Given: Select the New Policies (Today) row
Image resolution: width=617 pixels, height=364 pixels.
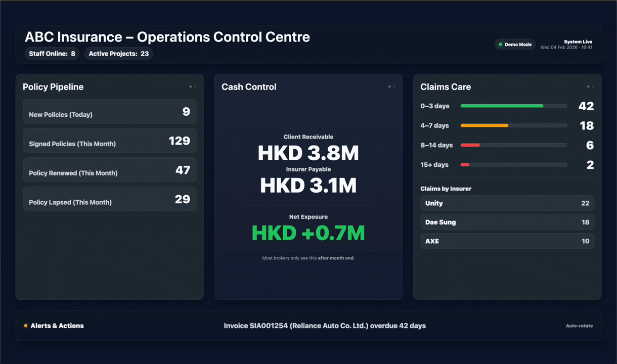Looking at the screenshot, I should [x=109, y=112].
